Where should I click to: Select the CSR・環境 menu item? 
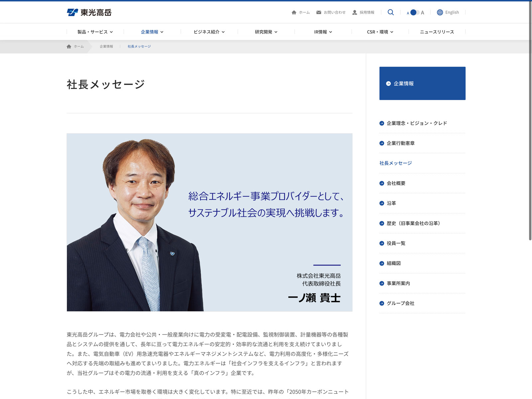(x=380, y=32)
